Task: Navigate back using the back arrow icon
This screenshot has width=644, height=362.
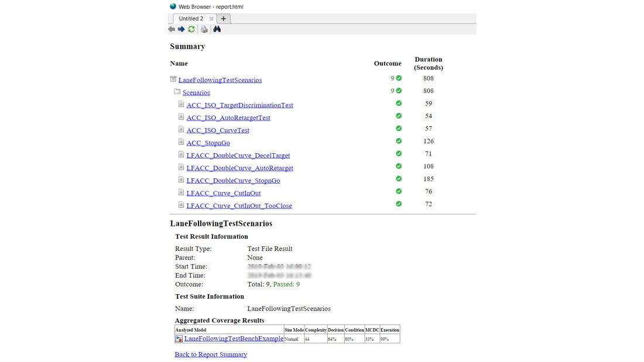Action: [172, 28]
